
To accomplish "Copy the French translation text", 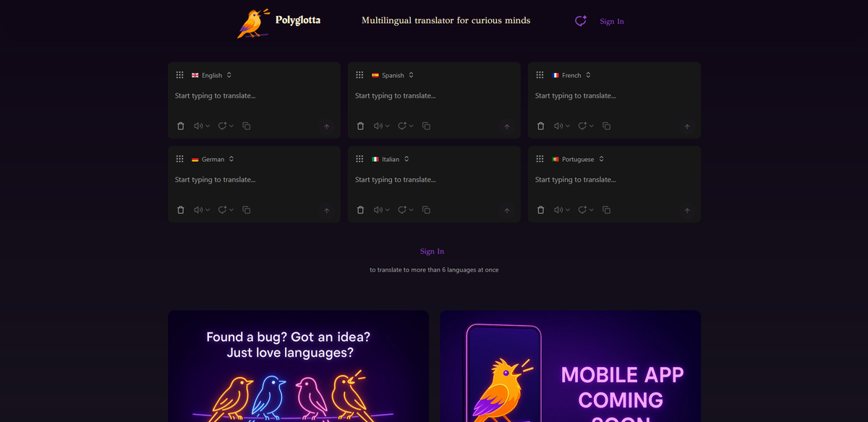I will [606, 126].
